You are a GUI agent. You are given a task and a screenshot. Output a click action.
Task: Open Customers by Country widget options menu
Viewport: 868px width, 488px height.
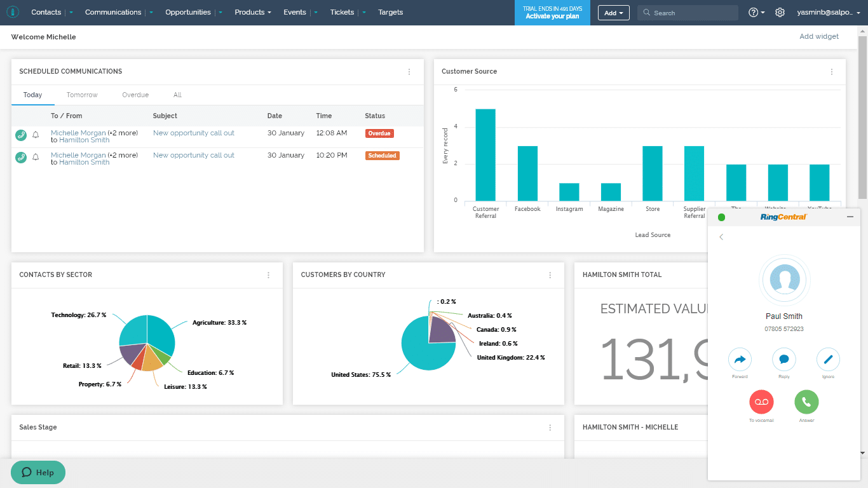pyautogui.click(x=550, y=275)
